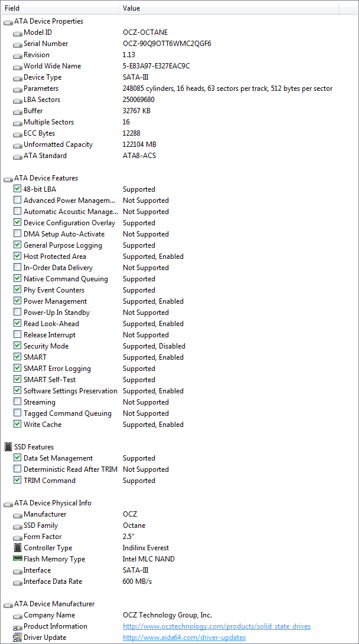Click the drive icon beside Device Type
The width and height of the screenshot is (359, 644).
(17, 78)
